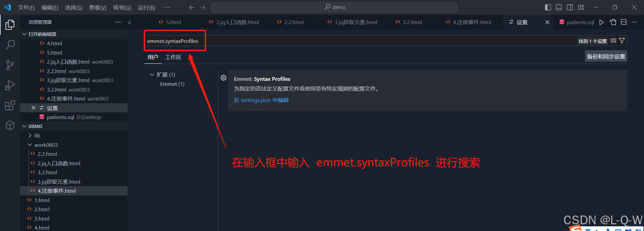
Task: Go back with the left arrow
Action: 192,7
